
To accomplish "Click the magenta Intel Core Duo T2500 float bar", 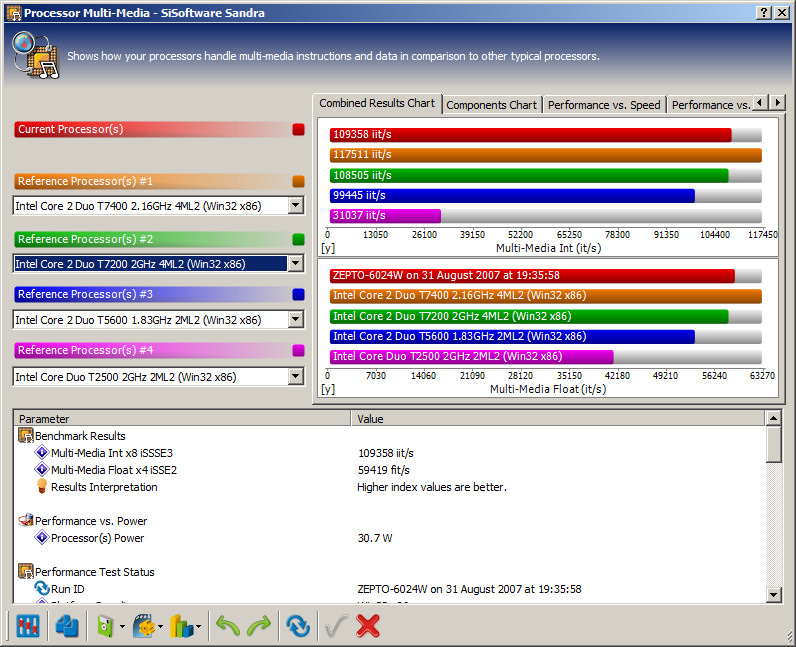I will 472,357.
